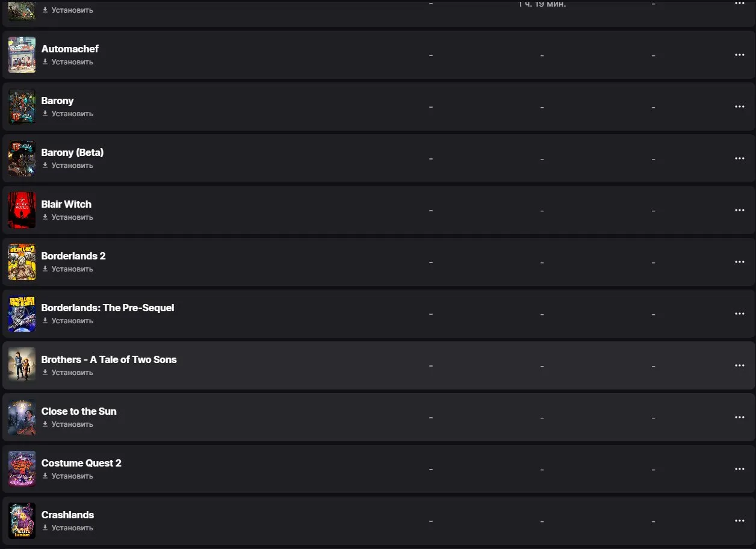This screenshot has height=549, width=756.
Task: Click Установить under Borderlands: The Pre-Sequel
Action: [x=72, y=321]
